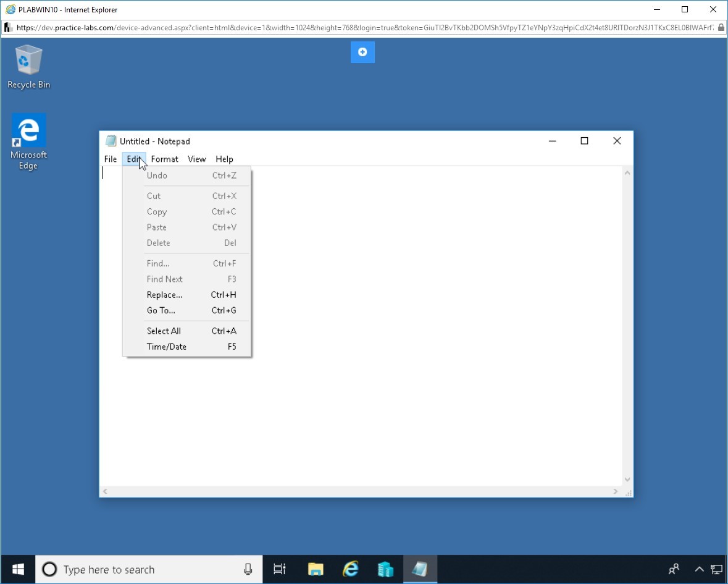The image size is (728, 584).
Task: Minimize the Notepad window
Action: [x=553, y=141]
